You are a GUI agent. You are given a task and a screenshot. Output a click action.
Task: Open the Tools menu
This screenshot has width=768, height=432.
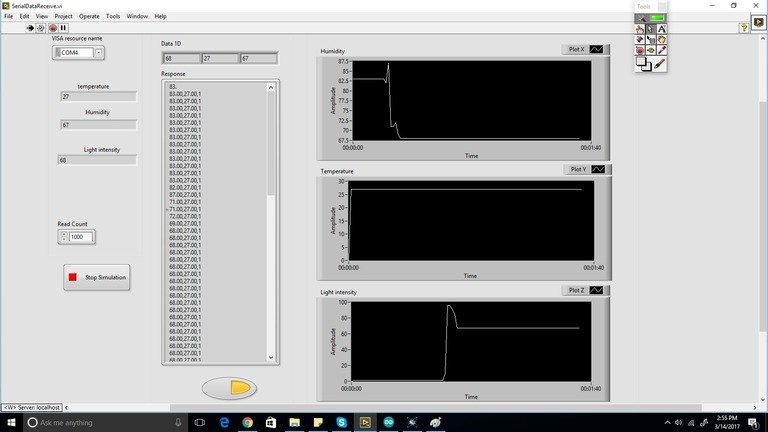click(113, 16)
